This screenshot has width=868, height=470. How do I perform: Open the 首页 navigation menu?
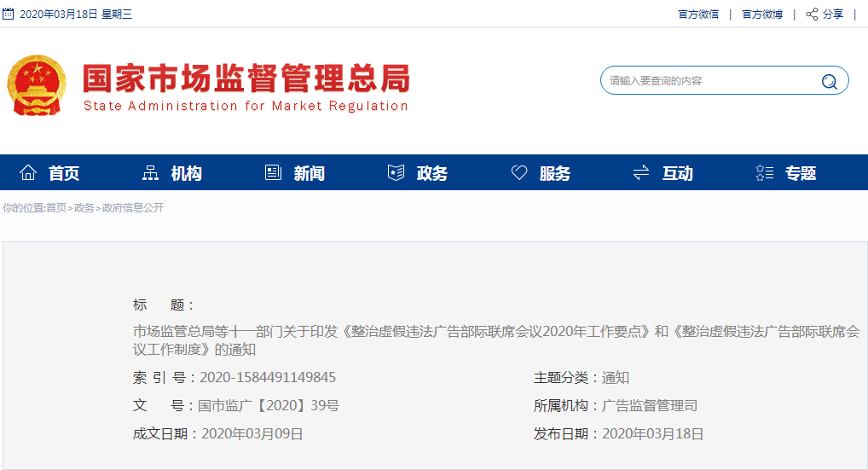(64, 173)
